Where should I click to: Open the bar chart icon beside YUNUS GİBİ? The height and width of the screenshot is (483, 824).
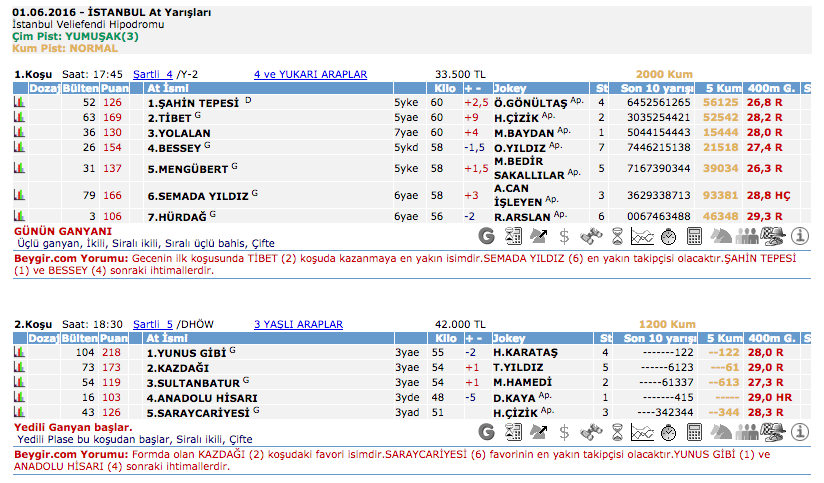tap(19, 353)
